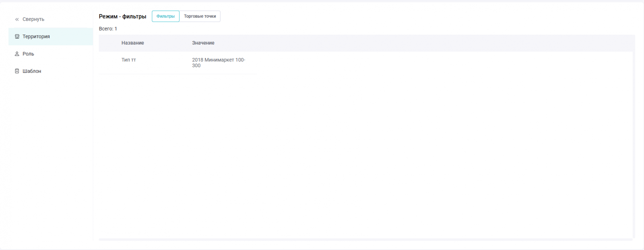This screenshot has width=644, height=250.
Task: Open the Территория section label
Action: point(36,37)
